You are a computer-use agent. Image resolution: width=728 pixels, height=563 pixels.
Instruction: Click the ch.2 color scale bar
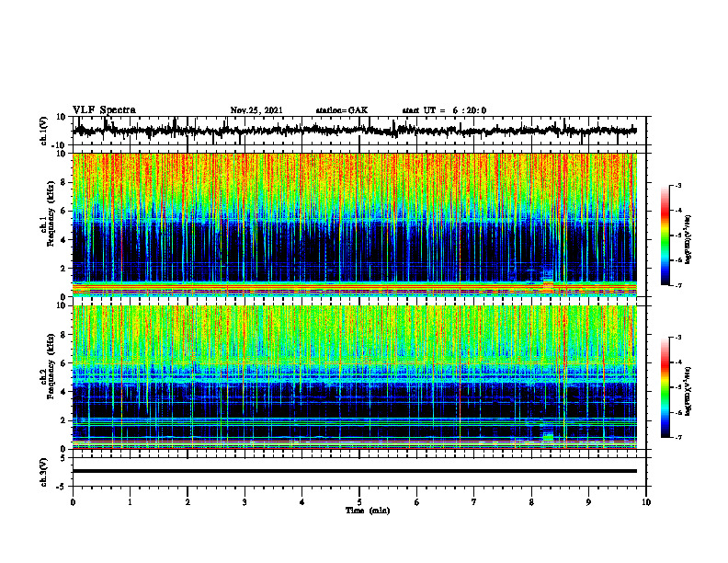click(665, 387)
